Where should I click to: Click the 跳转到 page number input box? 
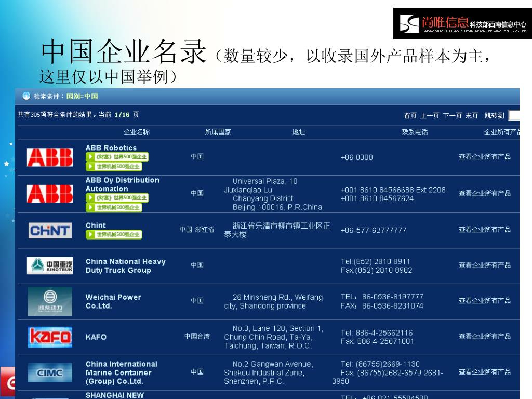[x=514, y=116]
